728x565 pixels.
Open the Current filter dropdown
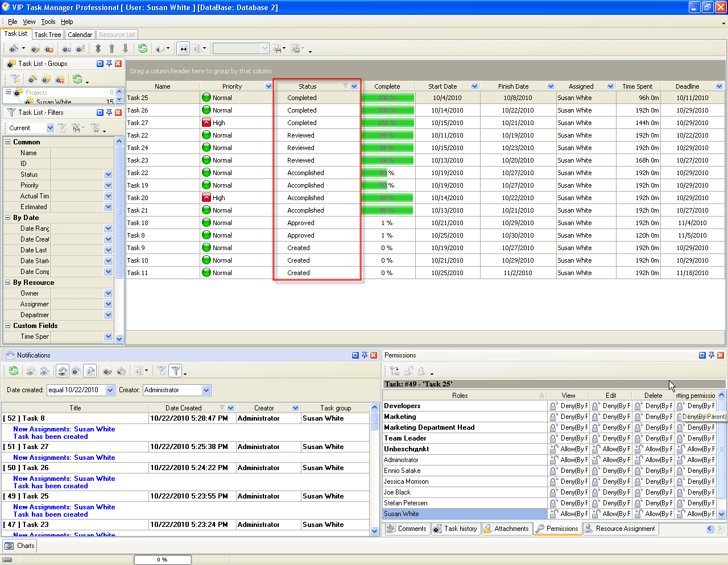(x=50, y=128)
